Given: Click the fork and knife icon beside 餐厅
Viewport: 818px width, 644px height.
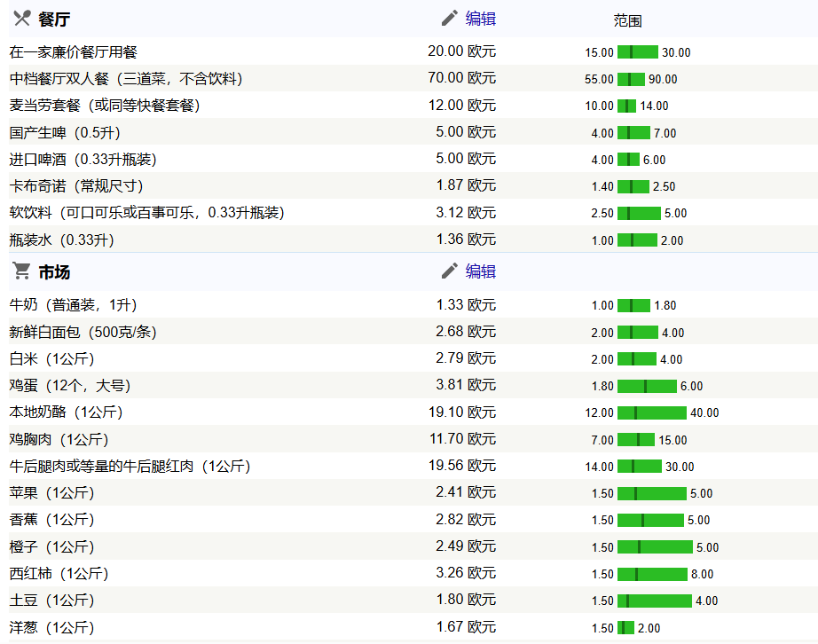Looking at the screenshot, I should coord(22,19).
